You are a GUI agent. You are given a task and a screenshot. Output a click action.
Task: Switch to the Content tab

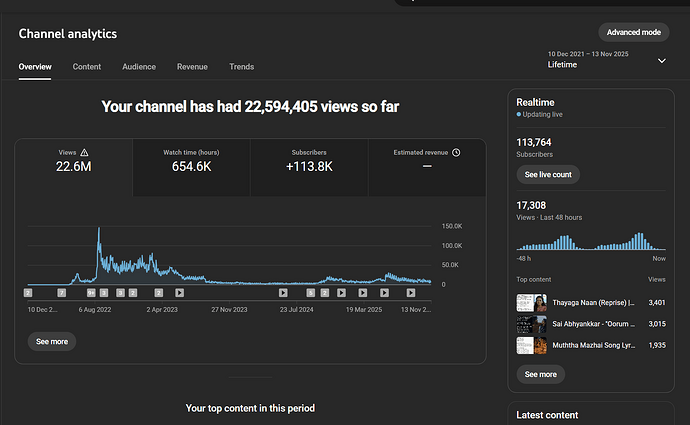87,67
